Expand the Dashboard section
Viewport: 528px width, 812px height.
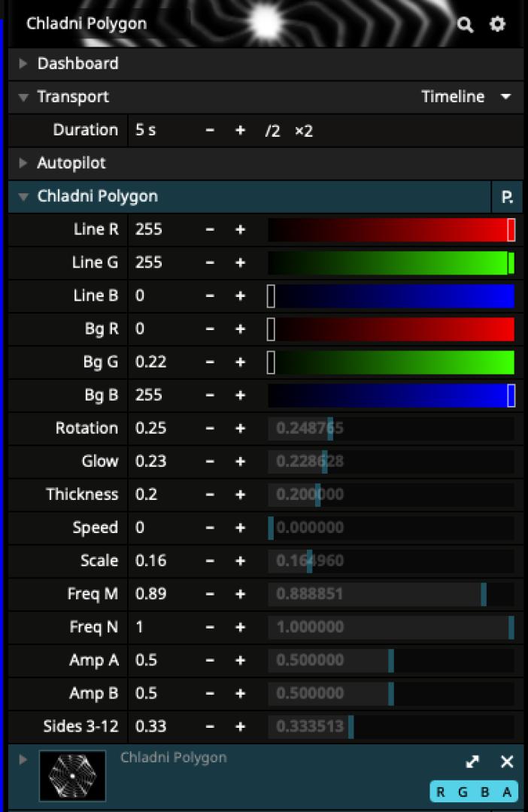coord(78,64)
